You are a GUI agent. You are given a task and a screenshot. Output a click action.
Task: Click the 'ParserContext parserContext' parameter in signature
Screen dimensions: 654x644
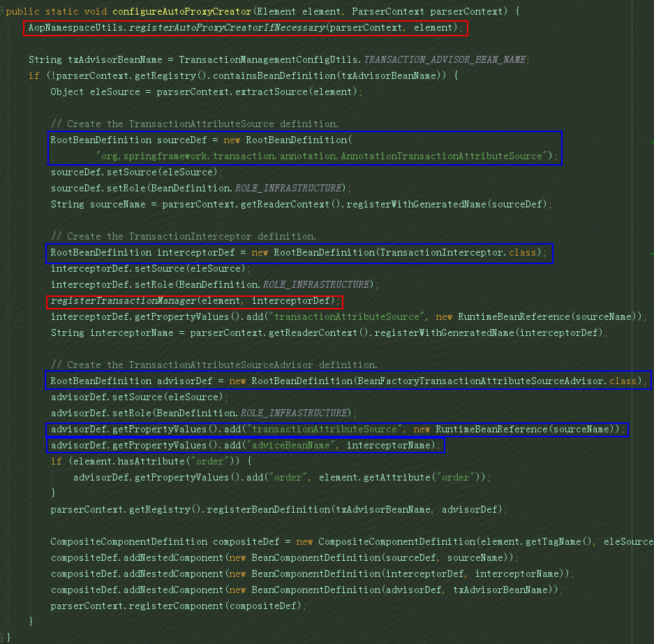pyautogui.click(x=426, y=11)
